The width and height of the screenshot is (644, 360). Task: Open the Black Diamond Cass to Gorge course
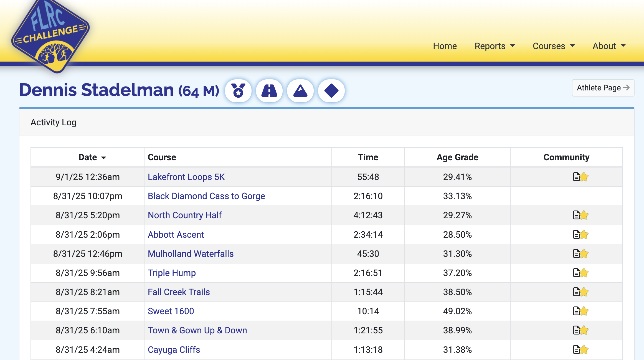(x=206, y=196)
